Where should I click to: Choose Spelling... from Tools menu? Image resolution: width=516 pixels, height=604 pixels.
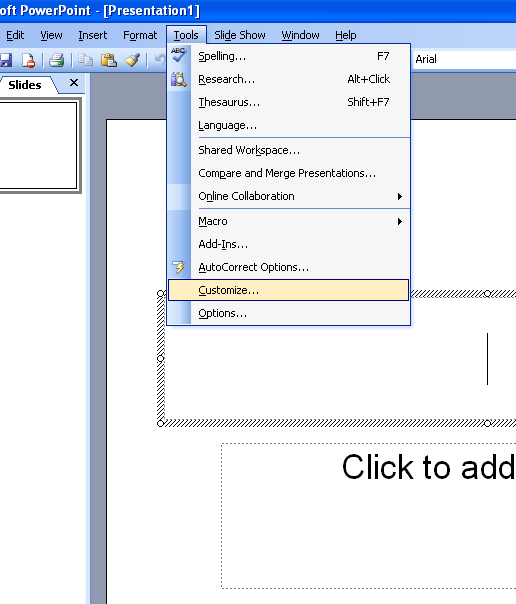pyautogui.click(x=288, y=56)
